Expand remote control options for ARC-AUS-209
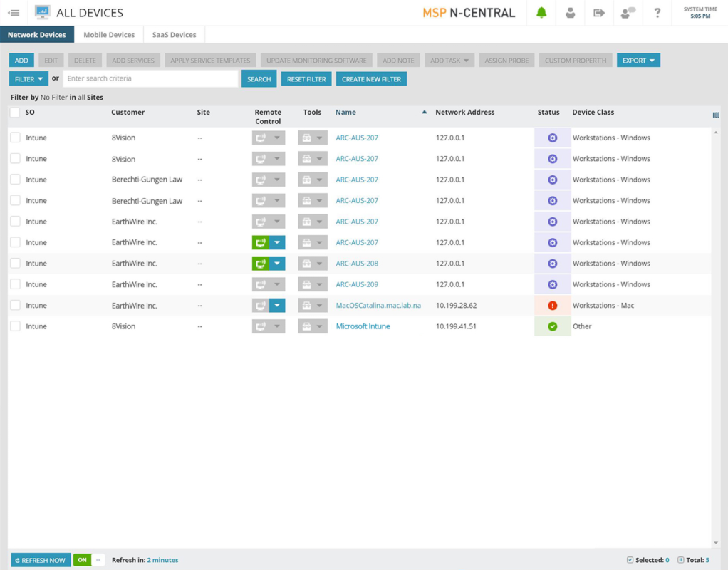The height and width of the screenshot is (570, 728). pos(277,284)
